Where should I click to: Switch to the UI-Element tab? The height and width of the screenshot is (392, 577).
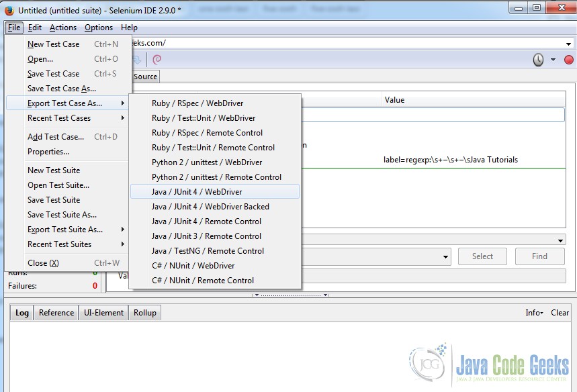click(x=103, y=313)
